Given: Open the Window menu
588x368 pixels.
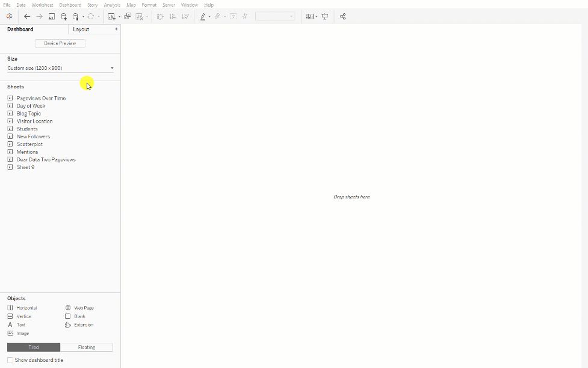Looking at the screenshot, I should pyautogui.click(x=190, y=5).
